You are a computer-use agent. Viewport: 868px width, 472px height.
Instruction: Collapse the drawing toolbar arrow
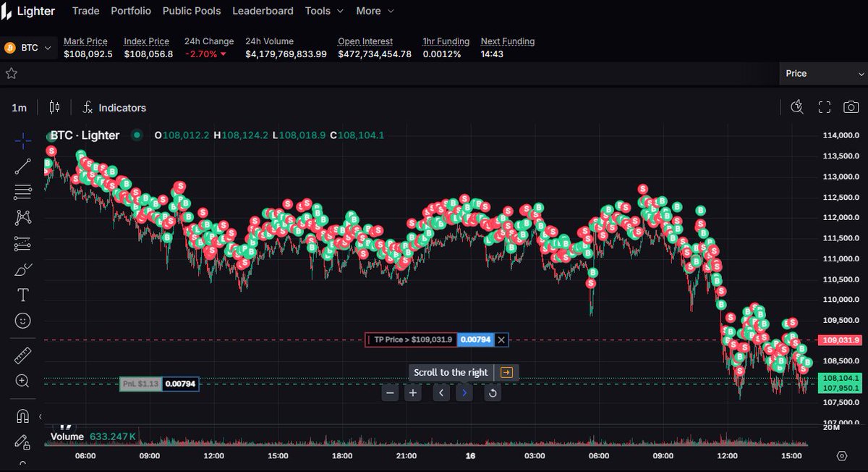[x=41, y=416]
